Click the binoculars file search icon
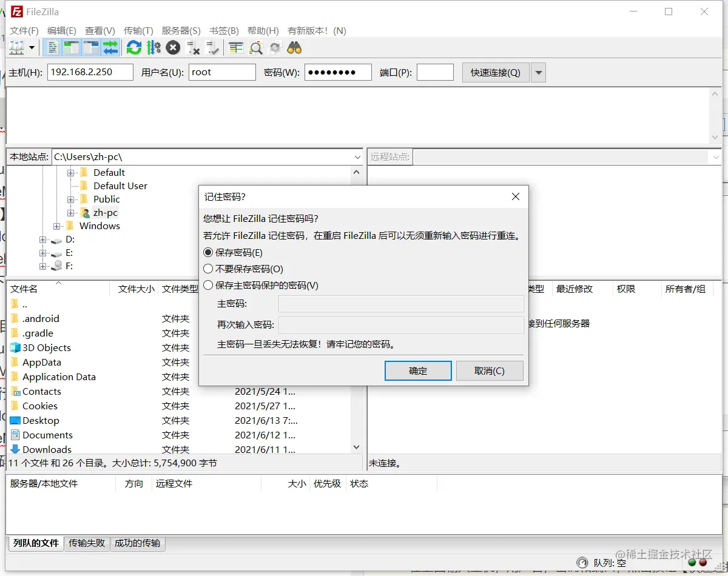728x576 pixels. (x=295, y=47)
